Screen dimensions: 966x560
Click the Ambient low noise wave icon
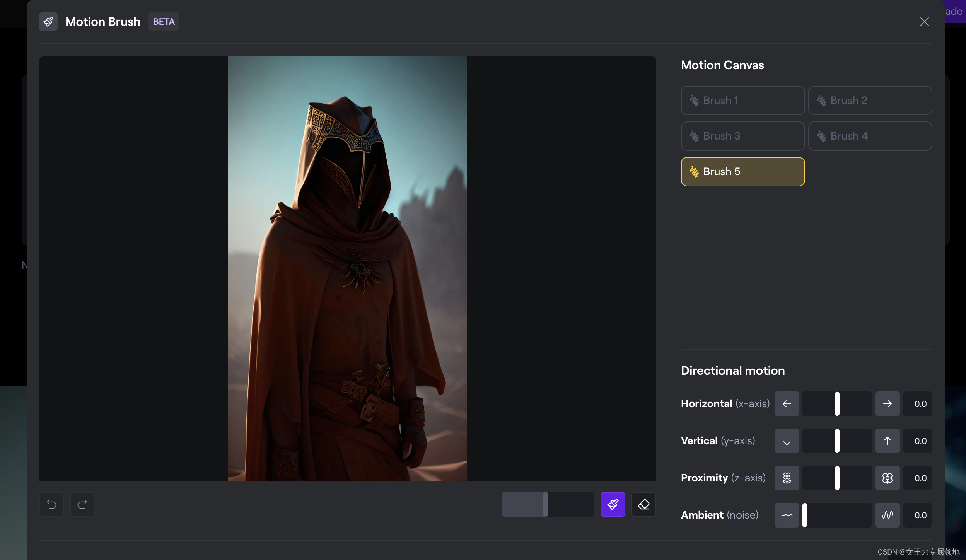click(787, 515)
